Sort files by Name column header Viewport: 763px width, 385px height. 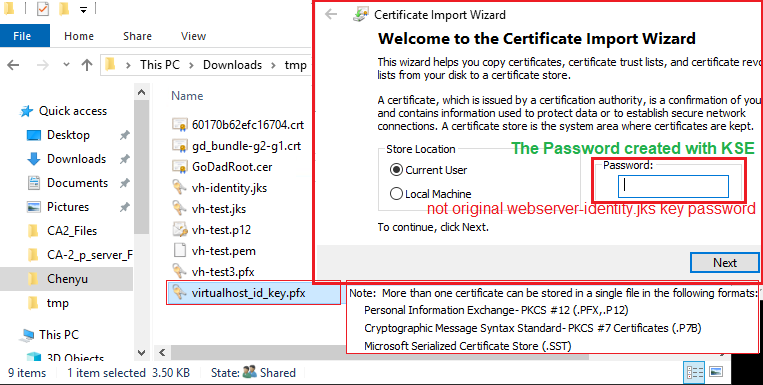tap(187, 96)
